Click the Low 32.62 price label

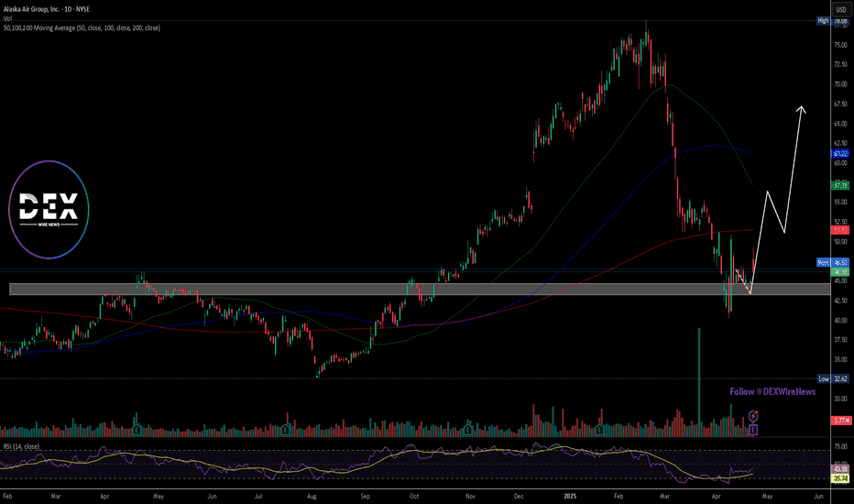833,378
